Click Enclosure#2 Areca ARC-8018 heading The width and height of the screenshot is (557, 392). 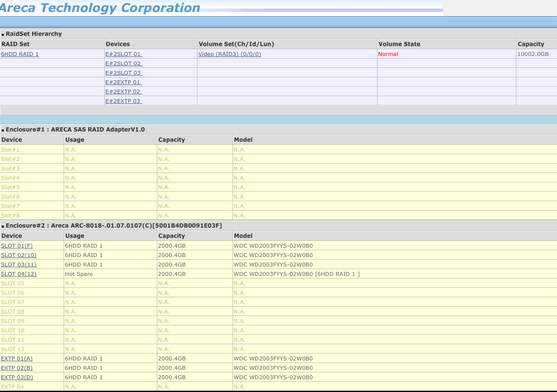pyautogui.click(x=114, y=225)
